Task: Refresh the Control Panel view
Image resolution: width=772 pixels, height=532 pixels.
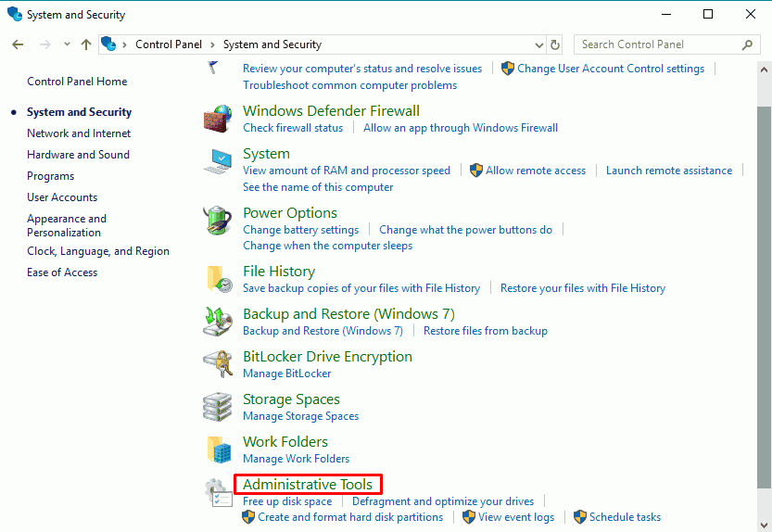Action: click(555, 44)
